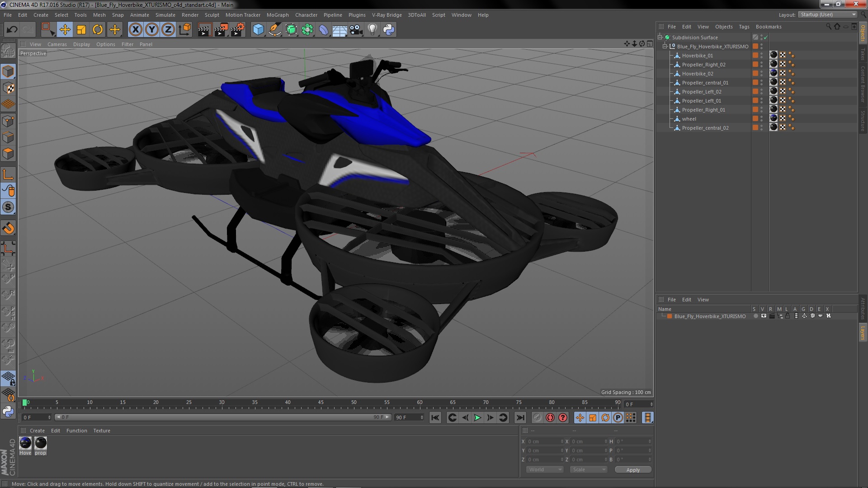Viewport: 868px width, 488px height.
Task: Select Texture mode in left sidebar
Action: [x=8, y=88]
